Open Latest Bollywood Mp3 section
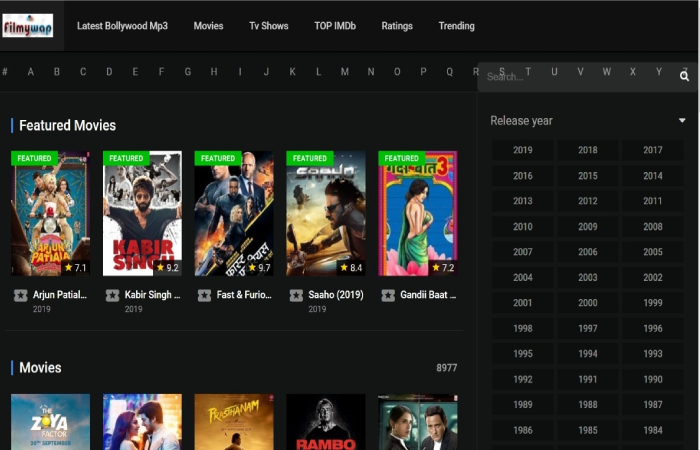Image resolution: width=700 pixels, height=450 pixels. [122, 26]
